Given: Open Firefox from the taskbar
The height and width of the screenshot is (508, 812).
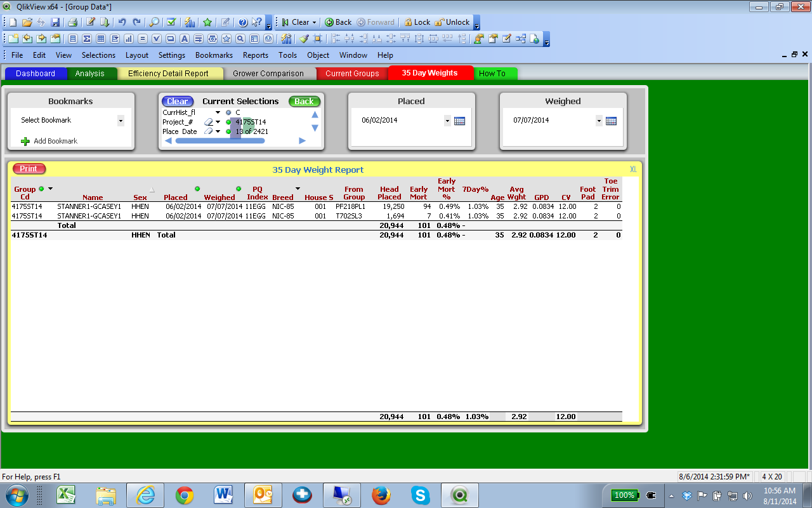Looking at the screenshot, I should (381, 495).
